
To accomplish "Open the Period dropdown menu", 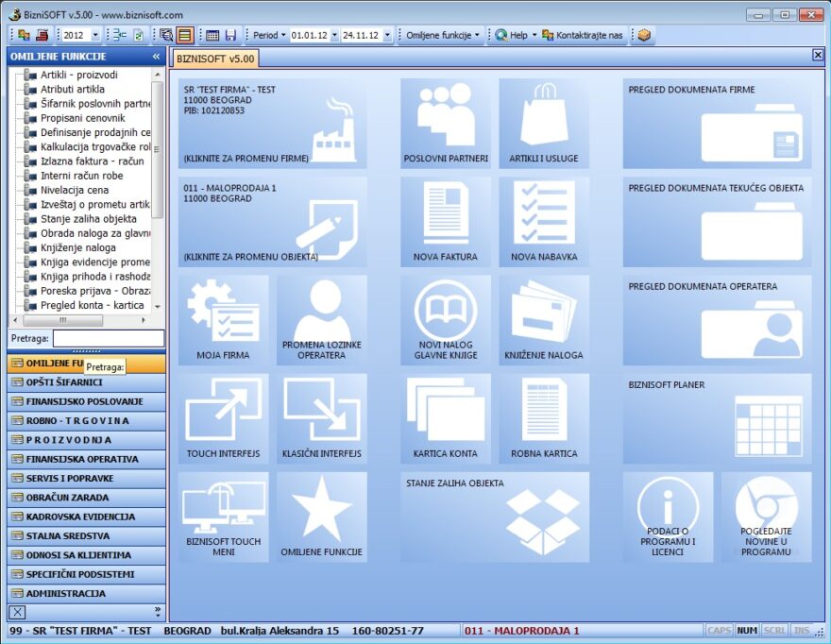I will (269, 35).
